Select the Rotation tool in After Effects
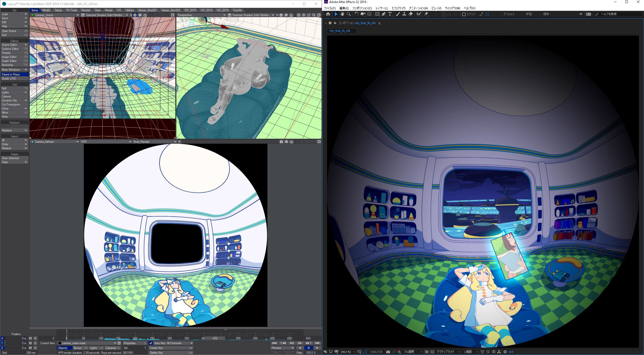The height and width of the screenshot is (355, 644). (x=356, y=14)
